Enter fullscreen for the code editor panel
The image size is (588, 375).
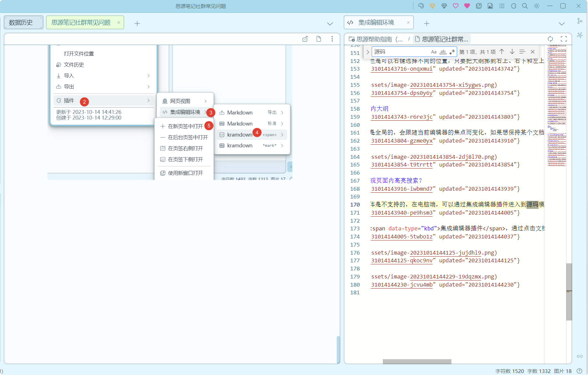click(x=564, y=39)
